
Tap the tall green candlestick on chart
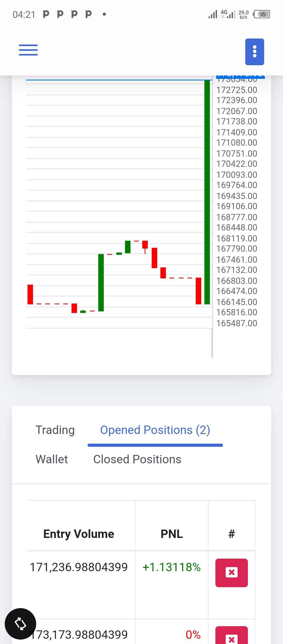pyautogui.click(x=207, y=192)
